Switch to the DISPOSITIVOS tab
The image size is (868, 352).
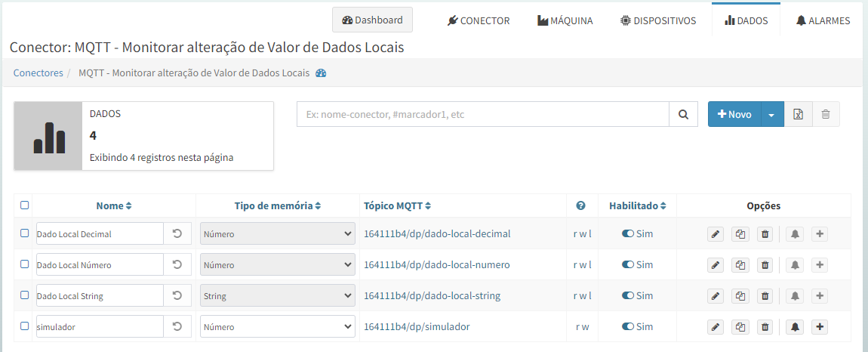(x=658, y=21)
